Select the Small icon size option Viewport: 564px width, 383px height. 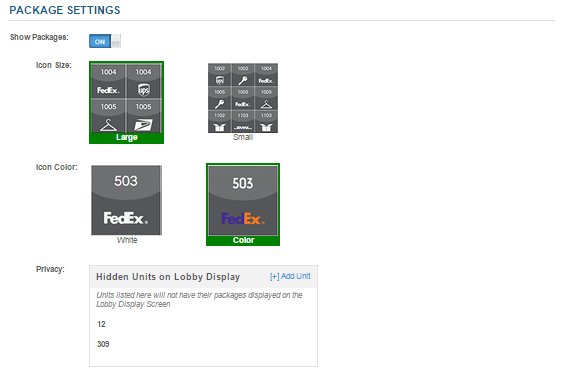pos(243,102)
